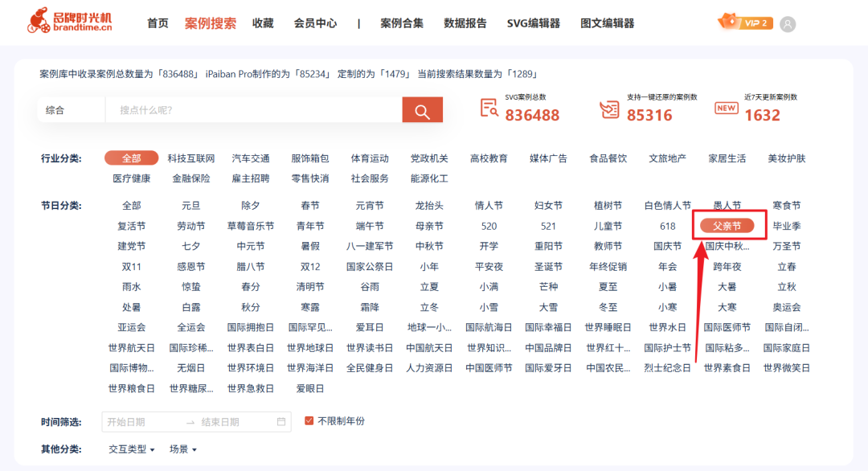Enable the 不限制年份 checkbox

pyautogui.click(x=308, y=420)
